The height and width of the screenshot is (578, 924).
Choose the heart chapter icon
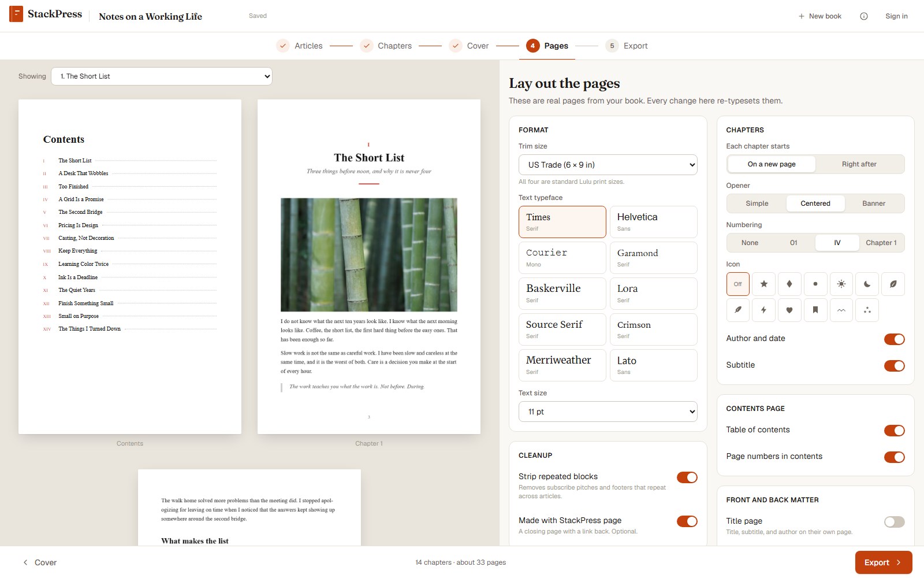click(x=789, y=310)
